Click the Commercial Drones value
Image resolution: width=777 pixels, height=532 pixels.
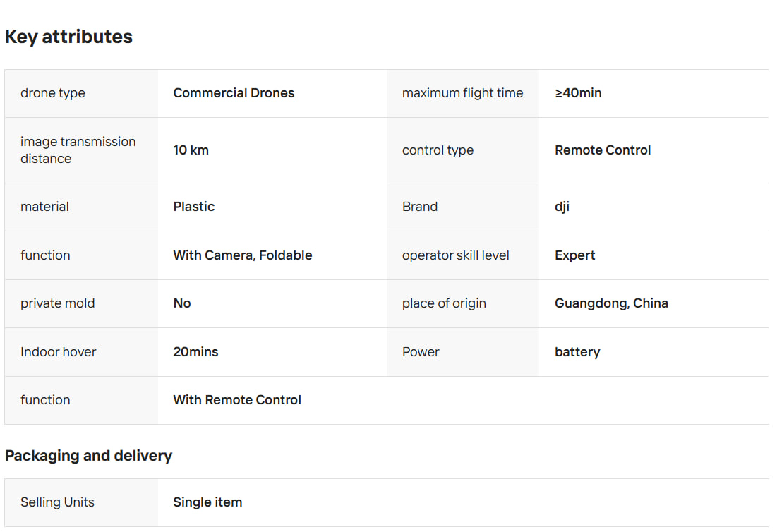(234, 93)
